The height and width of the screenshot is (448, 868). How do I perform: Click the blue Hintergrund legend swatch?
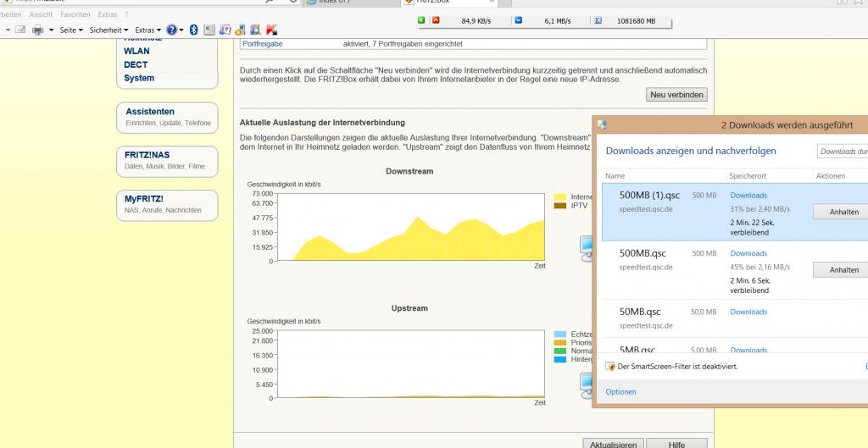coord(560,360)
